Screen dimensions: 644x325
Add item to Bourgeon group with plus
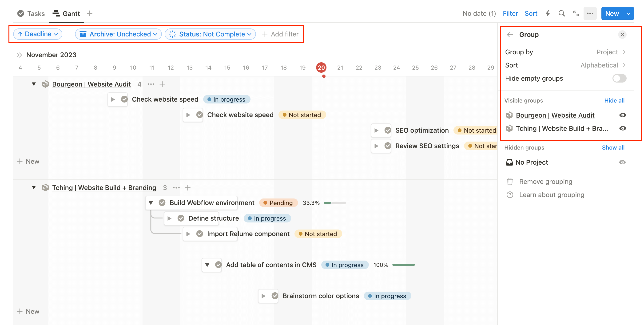162,84
